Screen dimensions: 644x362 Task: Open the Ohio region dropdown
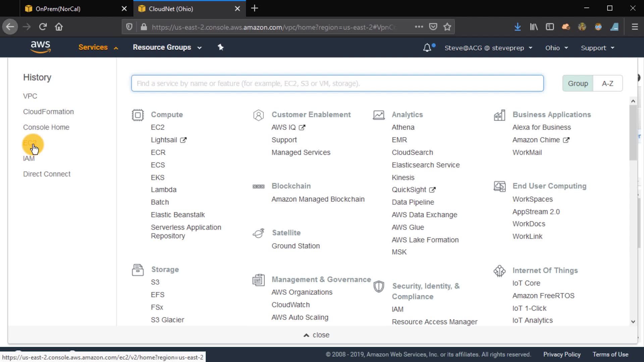click(x=556, y=48)
